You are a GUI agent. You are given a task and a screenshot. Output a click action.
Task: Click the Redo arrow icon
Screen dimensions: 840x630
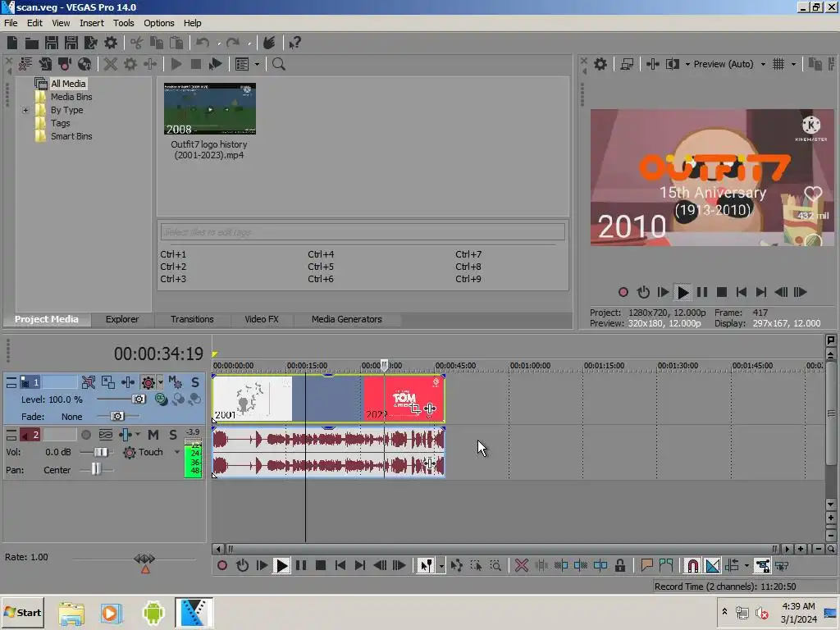click(232, 43)
